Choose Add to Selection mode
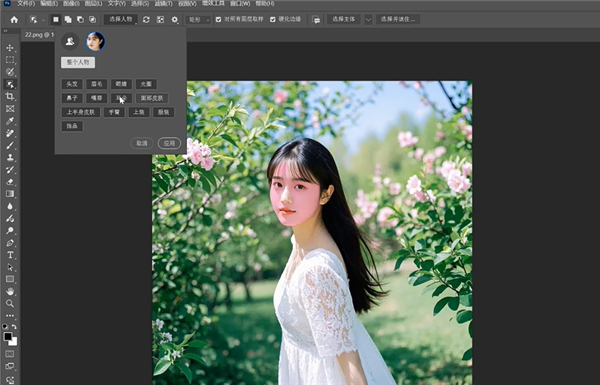This screenshot has width=600, height=385. [x=68, y=20]
